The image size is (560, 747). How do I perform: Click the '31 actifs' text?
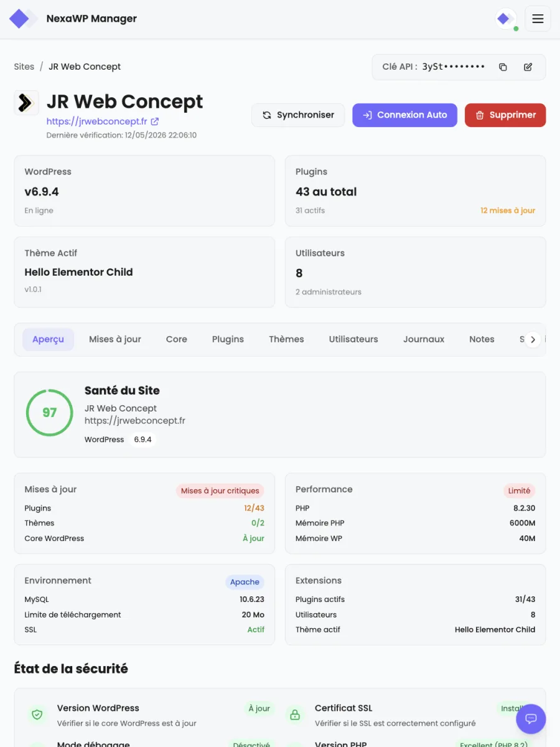tap(310, 210)
